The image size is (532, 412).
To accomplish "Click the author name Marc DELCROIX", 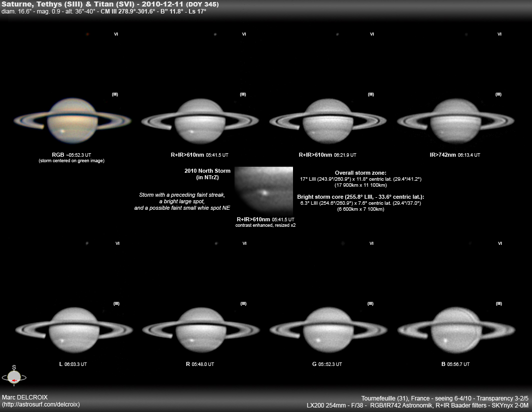I will 25,397.
